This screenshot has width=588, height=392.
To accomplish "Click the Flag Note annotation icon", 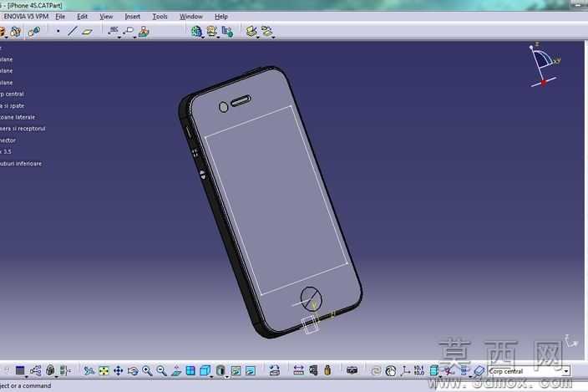I will (x=129, y=31).
